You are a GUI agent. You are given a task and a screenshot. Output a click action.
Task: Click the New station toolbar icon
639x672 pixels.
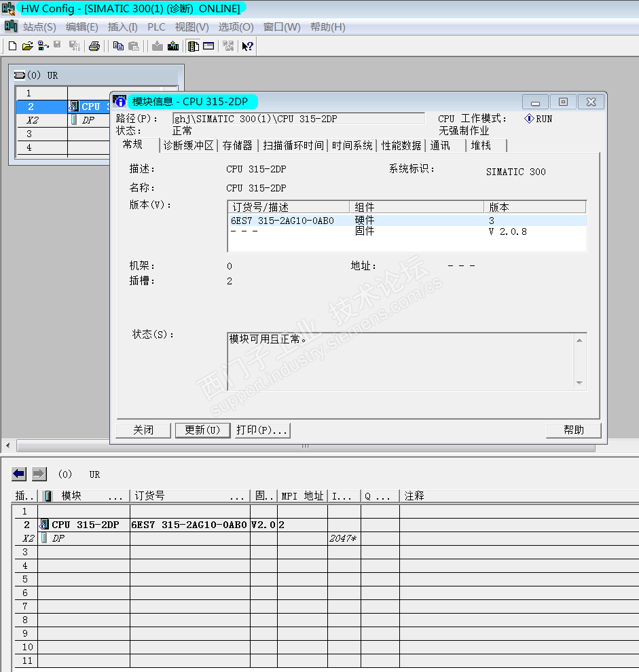pyautogui.click(x=12, y=46)
